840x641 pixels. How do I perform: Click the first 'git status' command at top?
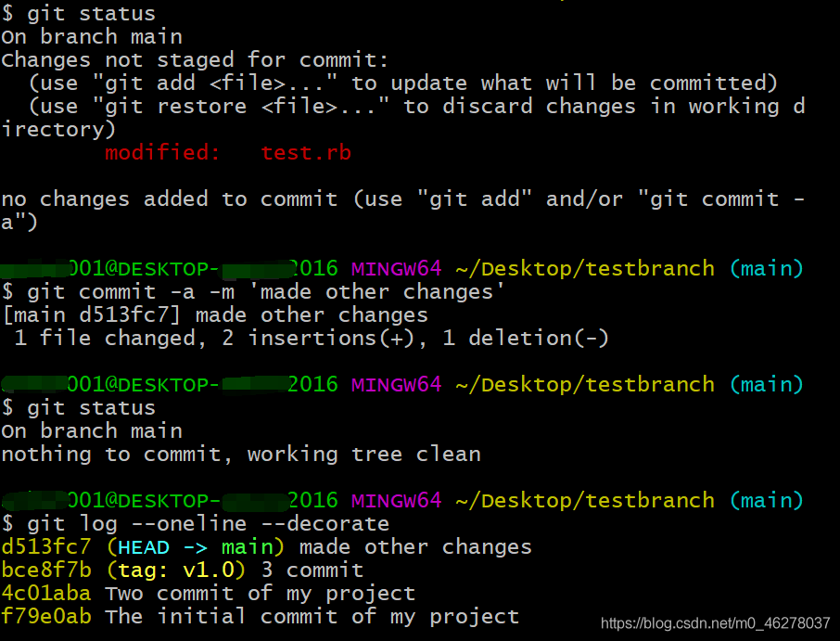pos(91,13)
